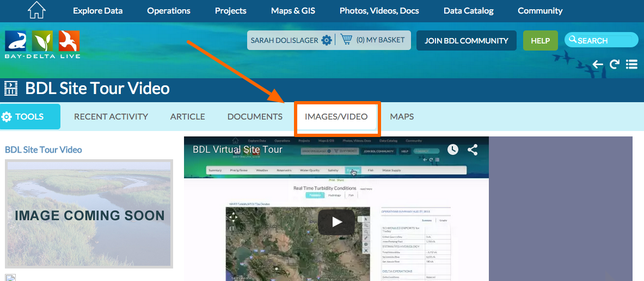Click the small document icon below the image
Screen dimensions: 644x281
pyautogui.click(x=10, y=278)
